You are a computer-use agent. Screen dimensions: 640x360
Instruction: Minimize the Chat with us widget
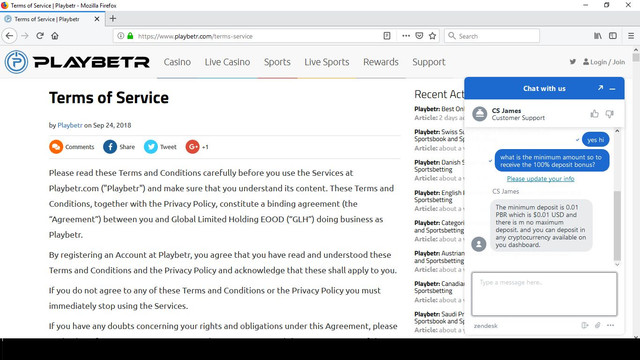point(612,89)
